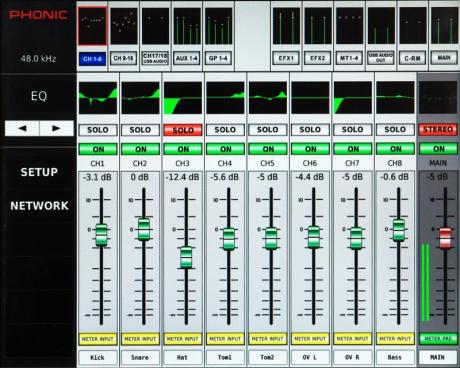Click the -12.4 dB level readout
Image resolution: width=460 pixels, height=368 pixels.
183,177
